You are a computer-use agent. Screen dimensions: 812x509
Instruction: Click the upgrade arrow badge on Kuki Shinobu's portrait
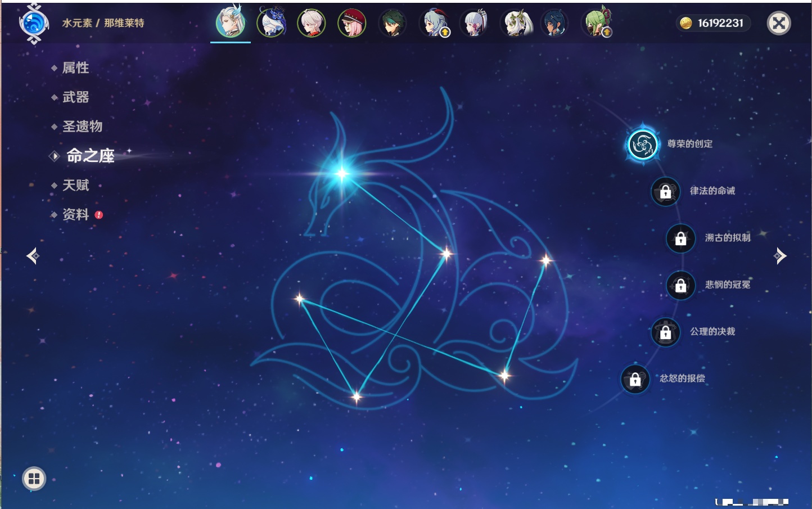[x=607, y=33]
